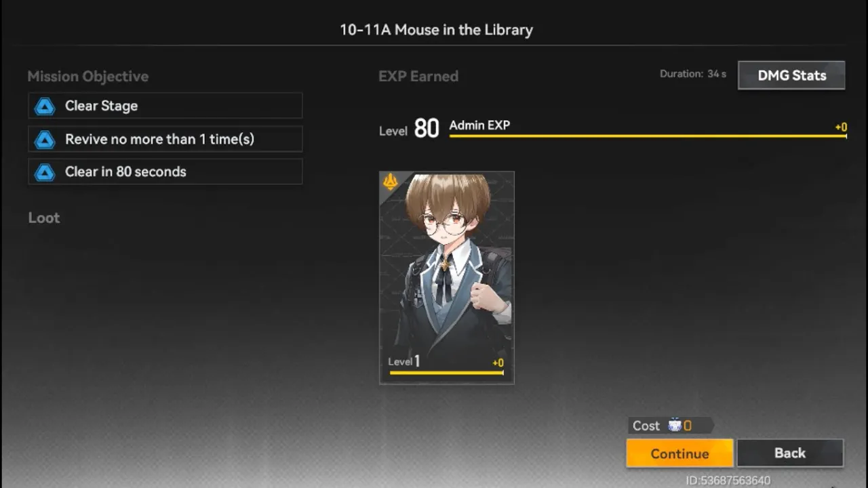Screen dimensions: 868x488
Task: Click the character Level 1 EXP bar
Action: pyautogui.click(x=446, y=372)
